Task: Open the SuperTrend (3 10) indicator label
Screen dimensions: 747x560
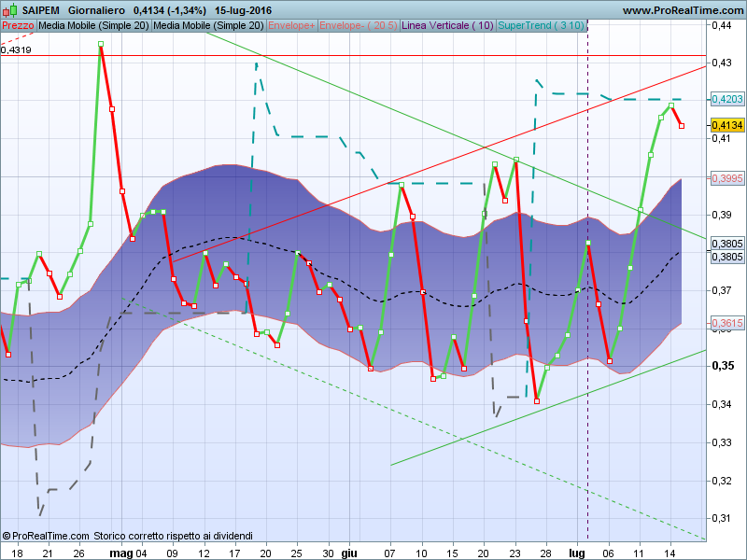Action: coord(541,25)
